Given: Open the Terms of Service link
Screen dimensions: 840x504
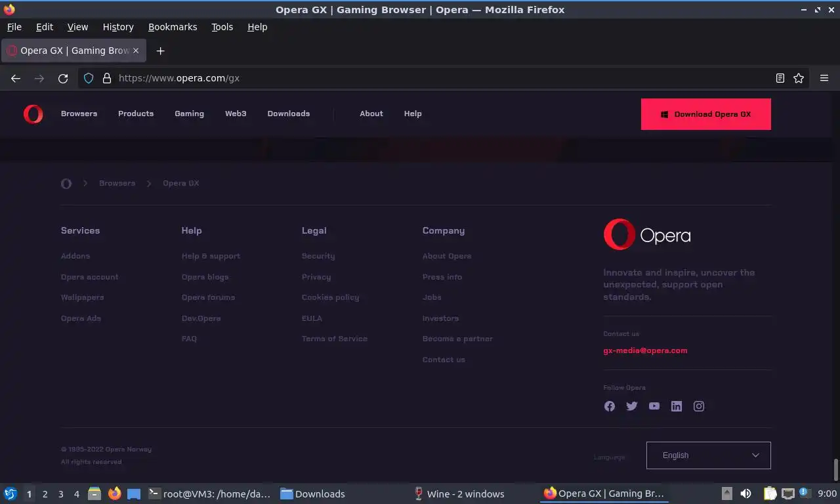Looking at the screenshot, I should tap(335, 339).
